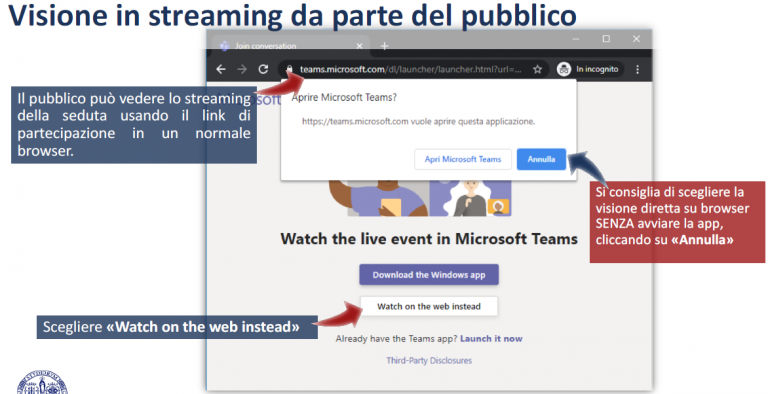Click the In incognito indicator

[x=590, y=69]
